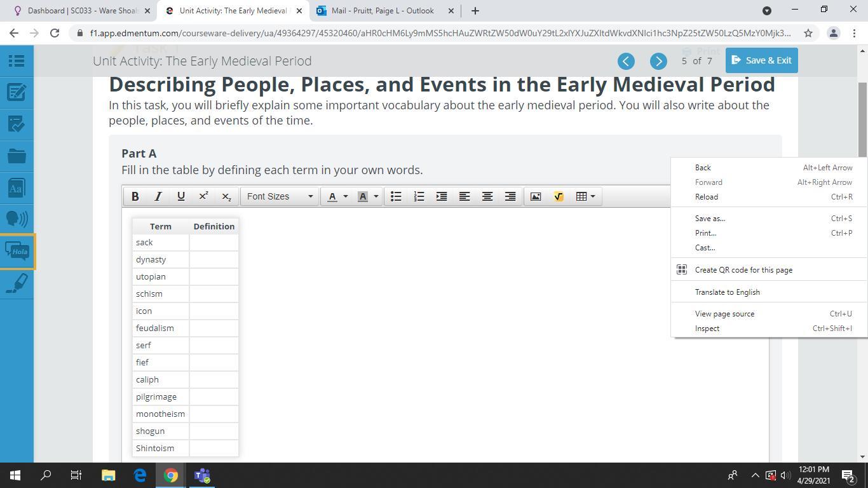Choose Back from the context menu

(770, 168)
